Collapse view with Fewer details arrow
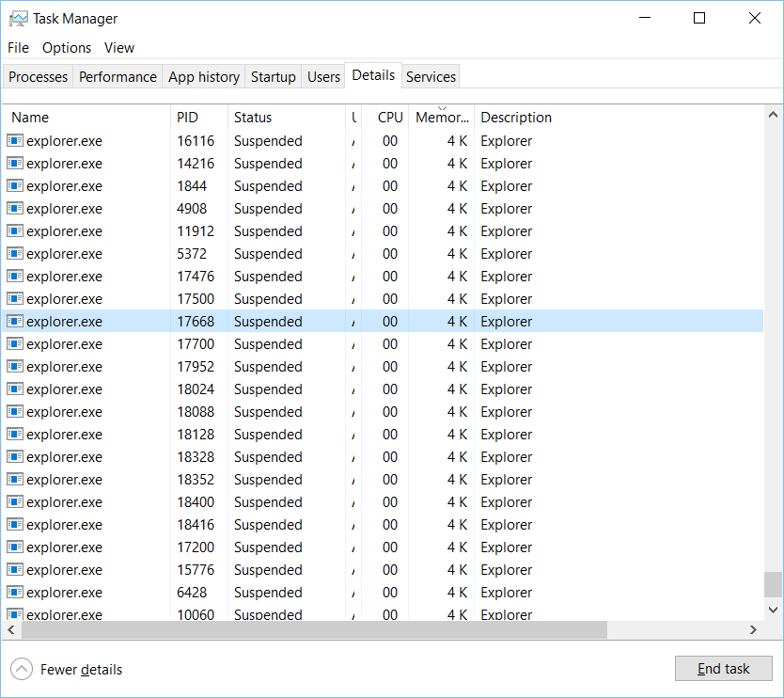The width and height of the screenshot is (784, 698). coord(21,670)
